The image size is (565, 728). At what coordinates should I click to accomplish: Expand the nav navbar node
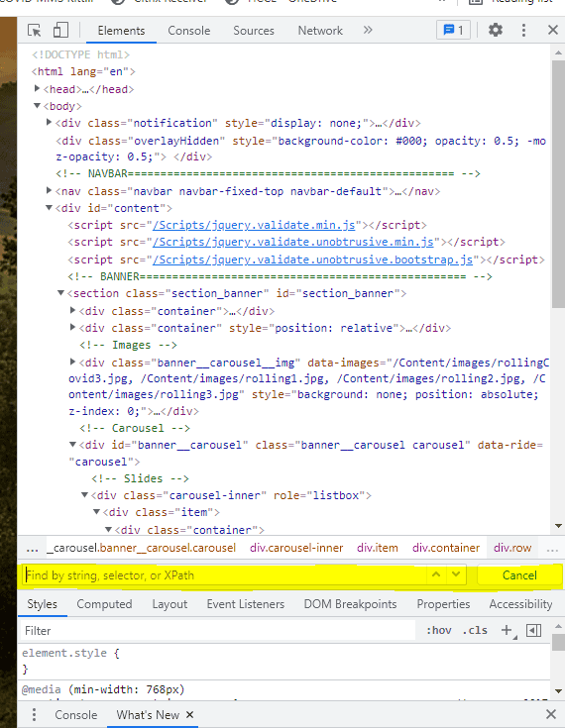49,190
